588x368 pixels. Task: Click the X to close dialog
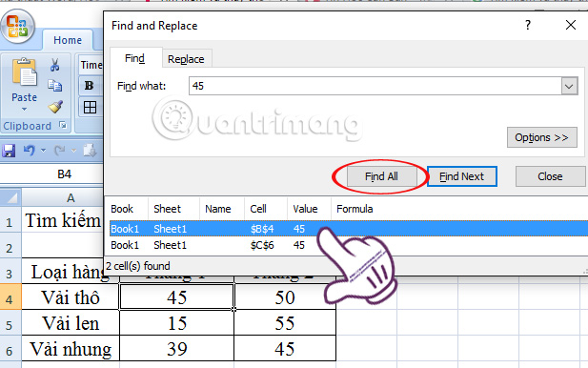coord(571,25)
